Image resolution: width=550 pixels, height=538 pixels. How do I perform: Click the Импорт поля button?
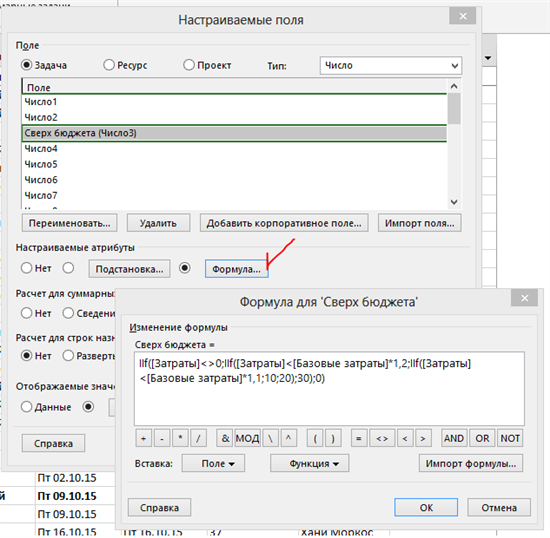click(420, 223)
